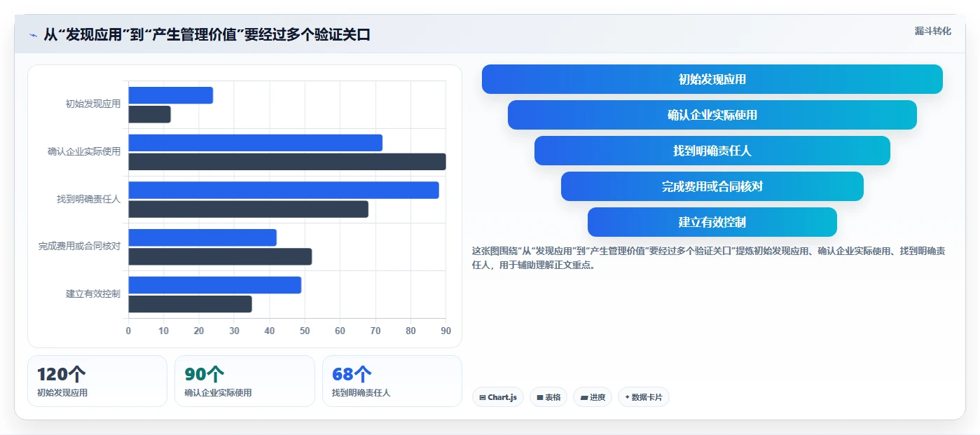
Task: Select the 完成费用或合同核对 funnel stage
Action: [x=712, y=186]
